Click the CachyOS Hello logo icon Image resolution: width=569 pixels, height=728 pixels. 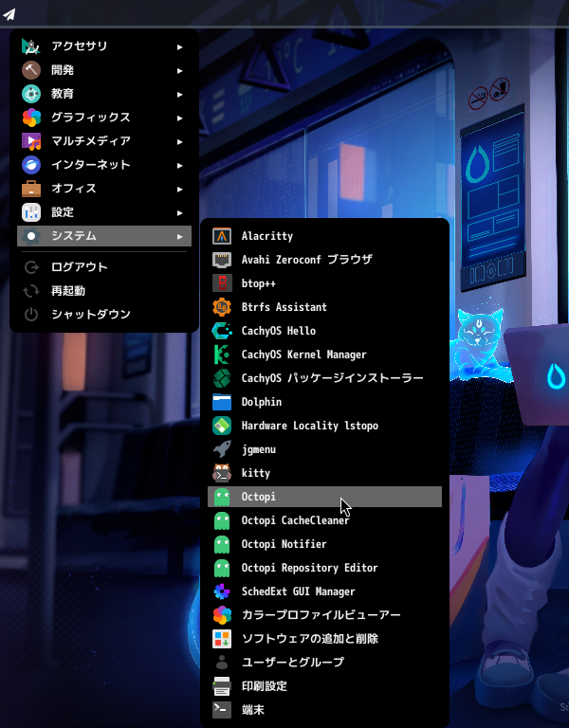[x=222, y=331]
